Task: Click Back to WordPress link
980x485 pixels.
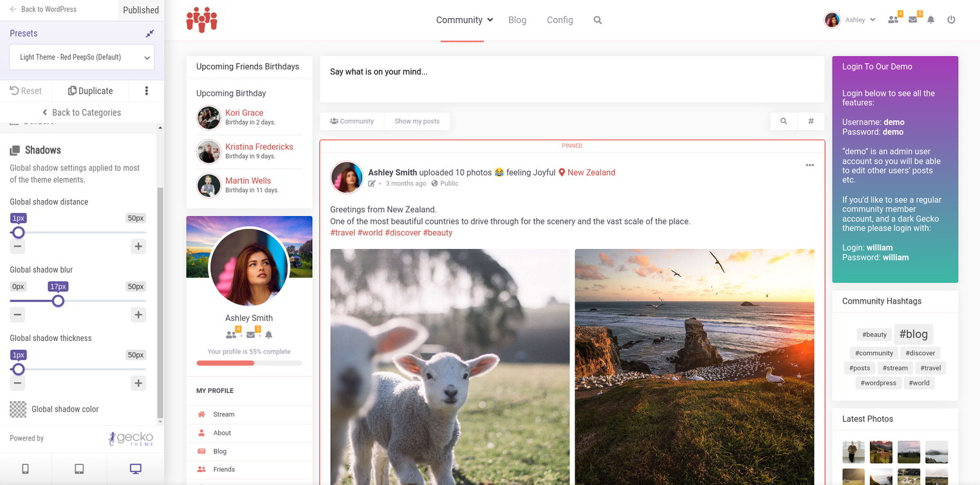Action: coord(43,9)
